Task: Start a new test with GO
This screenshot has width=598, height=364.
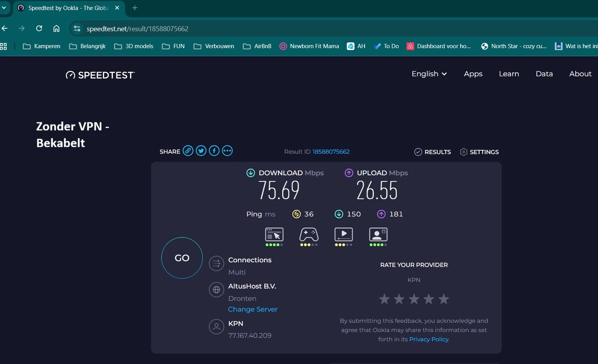Action: 182,258
